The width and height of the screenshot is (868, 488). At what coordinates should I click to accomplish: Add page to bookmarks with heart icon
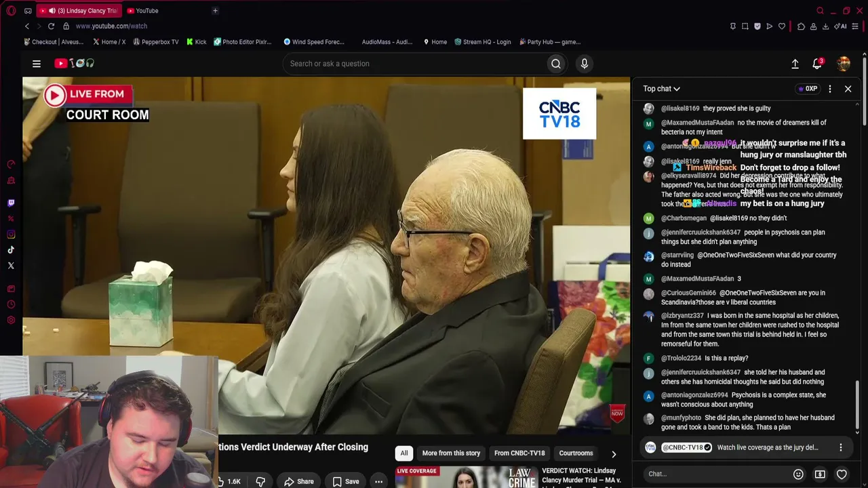(x=782, y=26)
